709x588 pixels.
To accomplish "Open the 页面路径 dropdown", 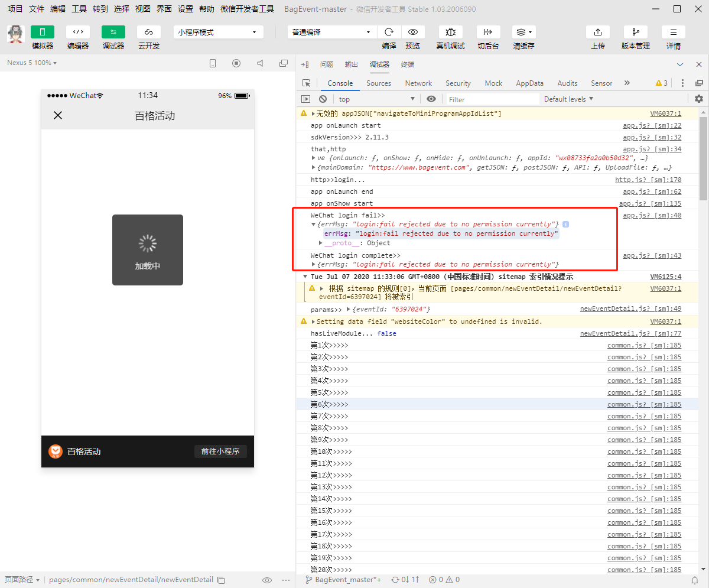I will click(22, 580).
